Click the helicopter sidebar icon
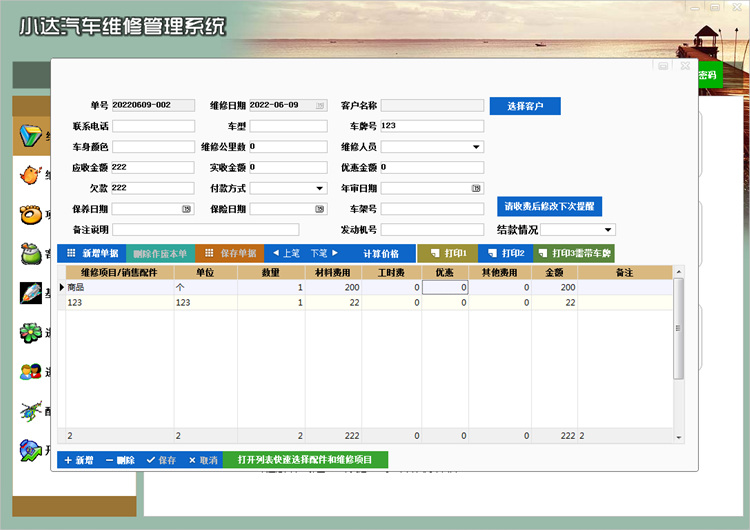The height and width of the screenshot is (530, 750). pyautogui.click(x=31, y=411)
